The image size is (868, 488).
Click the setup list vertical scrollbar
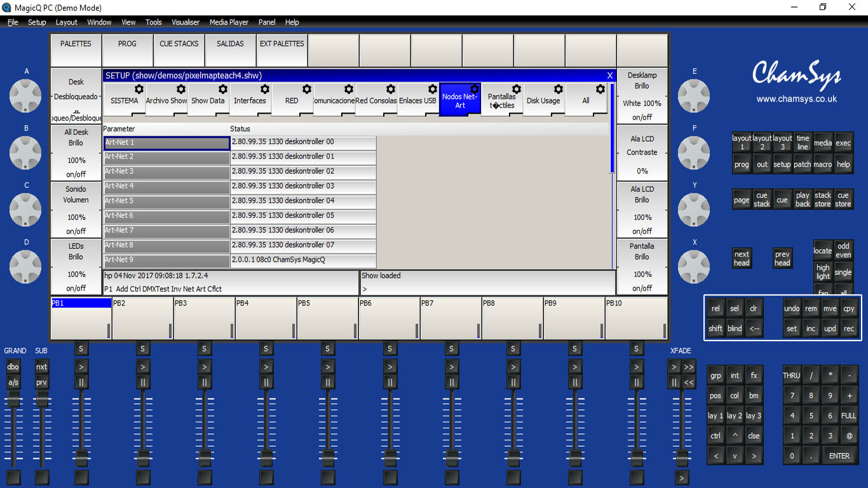(x=613, y=128)
